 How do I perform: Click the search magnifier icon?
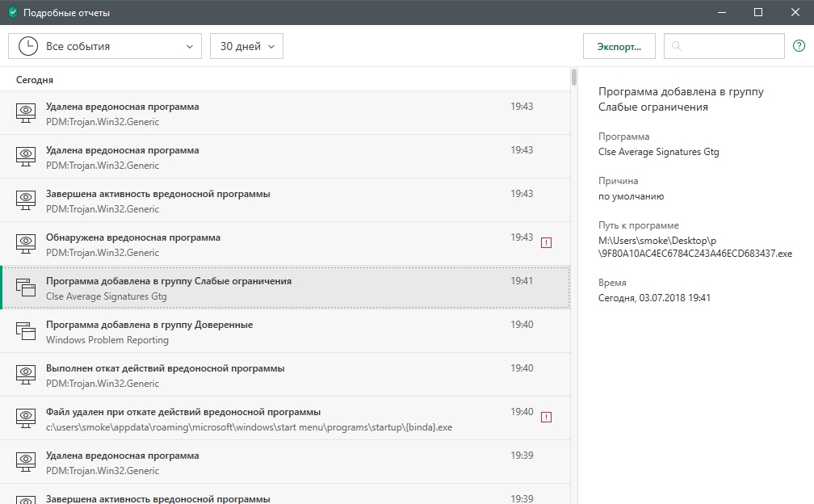pos(677,47)
